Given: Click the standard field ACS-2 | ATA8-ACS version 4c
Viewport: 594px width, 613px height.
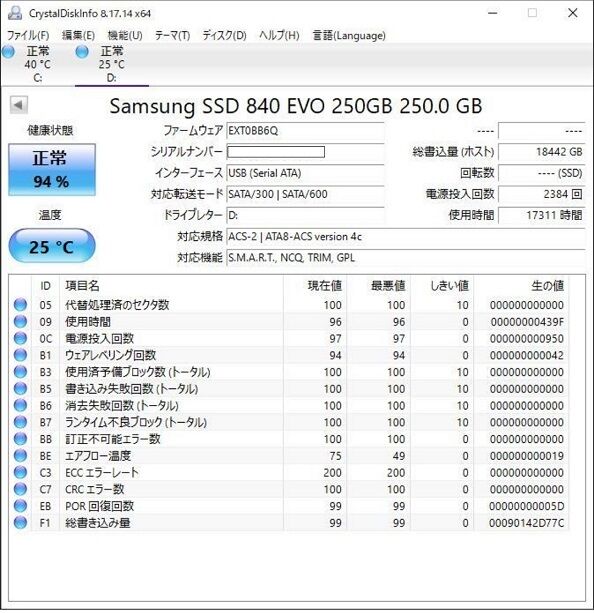Looking at the screenshot, I should [x=406, y=237].
